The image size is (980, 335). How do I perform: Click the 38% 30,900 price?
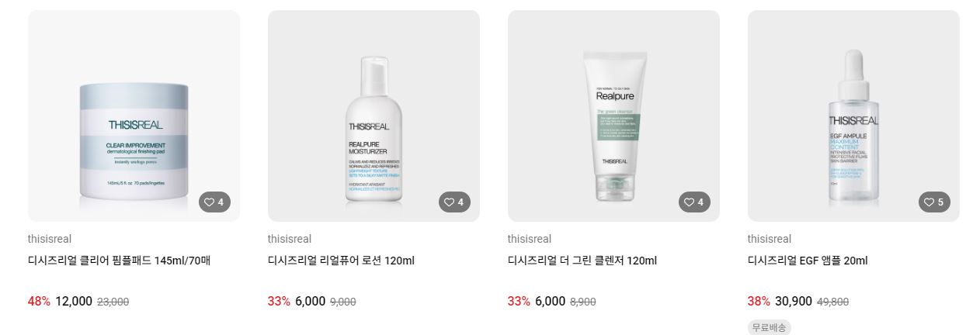point(780,302)
